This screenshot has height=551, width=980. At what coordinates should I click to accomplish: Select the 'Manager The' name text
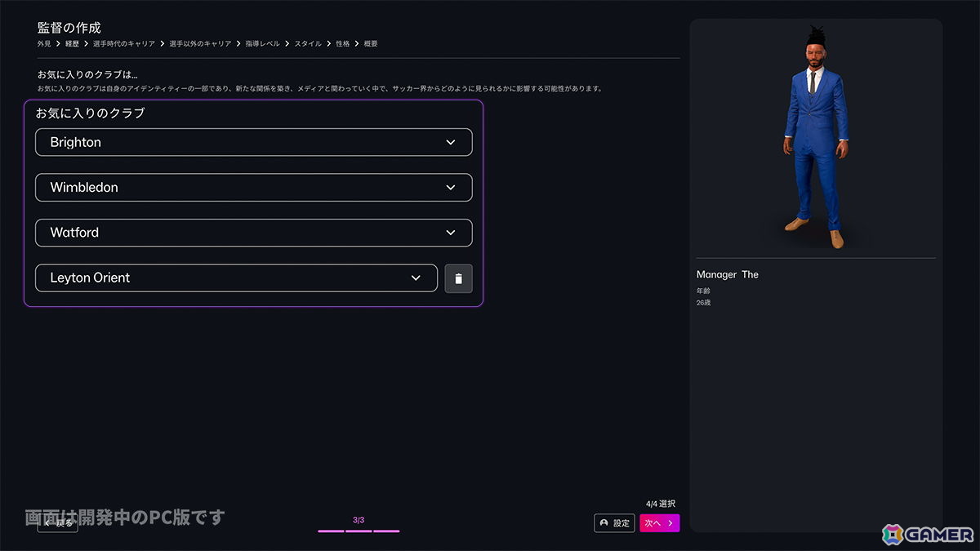728,275
